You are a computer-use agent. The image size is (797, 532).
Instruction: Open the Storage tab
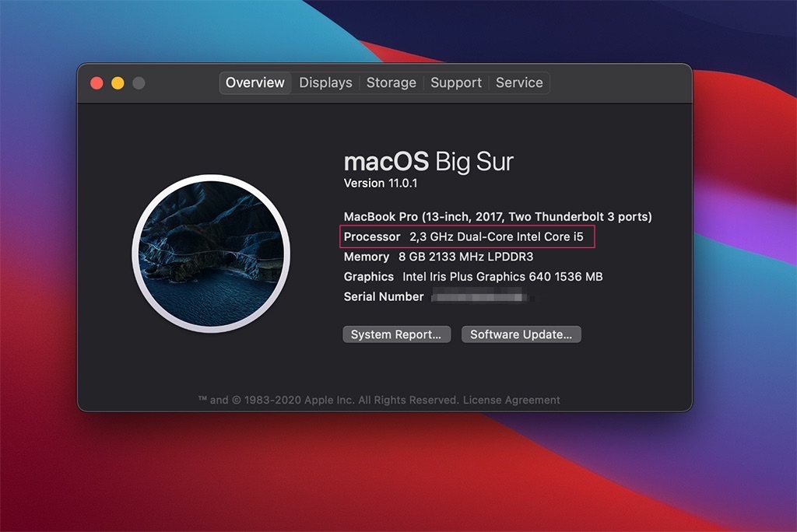point(391,82)
